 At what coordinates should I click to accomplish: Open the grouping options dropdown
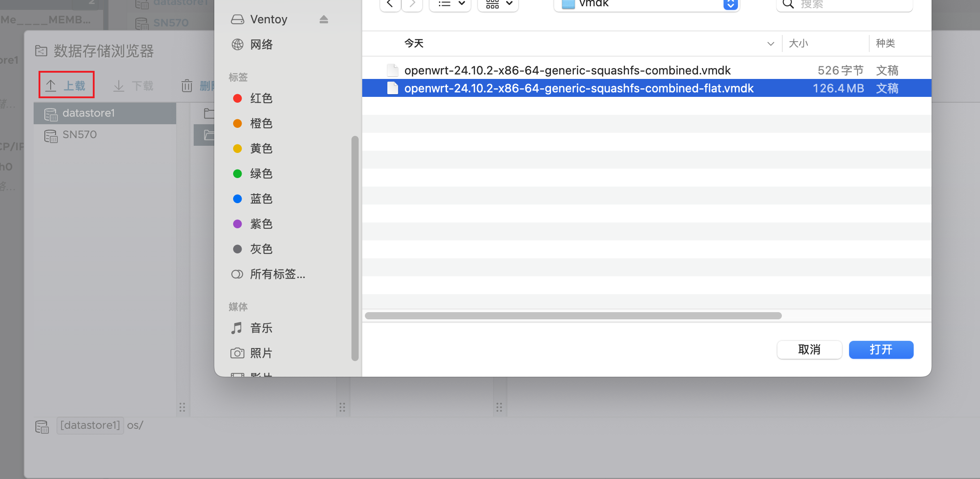498,4
